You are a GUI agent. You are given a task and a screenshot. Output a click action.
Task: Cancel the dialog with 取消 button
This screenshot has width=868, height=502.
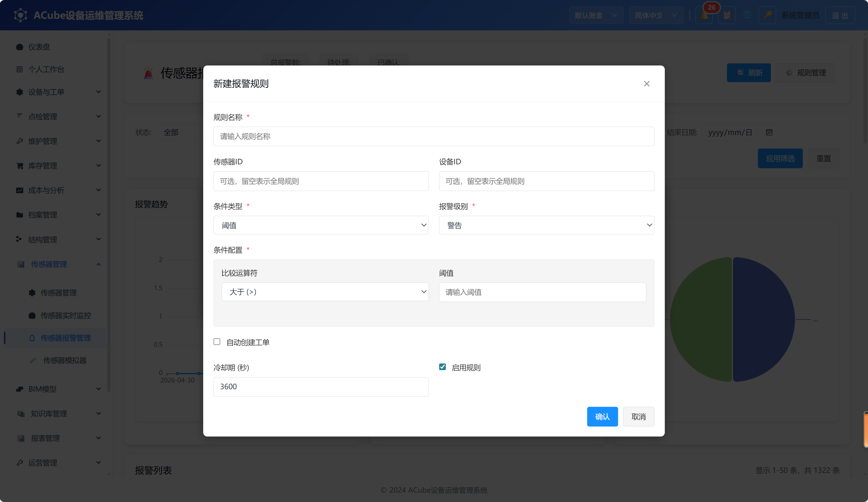[x=638, y=417]
